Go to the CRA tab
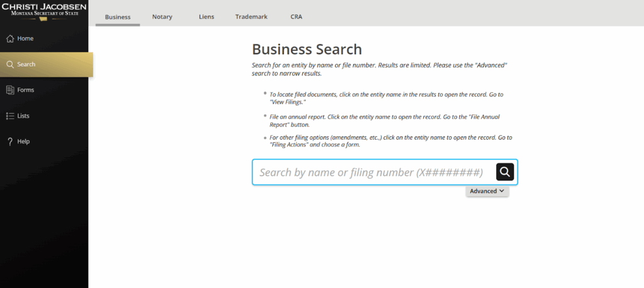 pos(296,17)
